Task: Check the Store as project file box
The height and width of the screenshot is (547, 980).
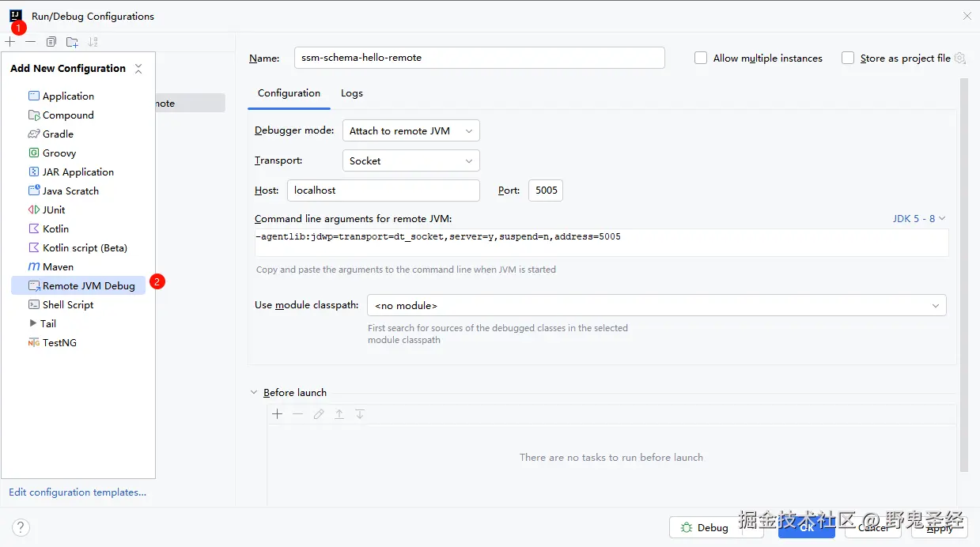Action: 848,58
